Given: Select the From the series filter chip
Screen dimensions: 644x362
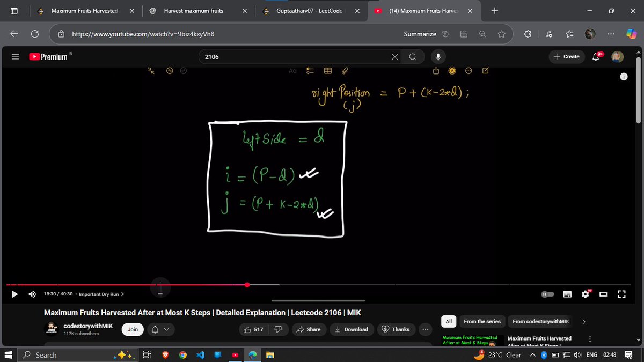Looking at the screenshot, I should coord(481,321).
